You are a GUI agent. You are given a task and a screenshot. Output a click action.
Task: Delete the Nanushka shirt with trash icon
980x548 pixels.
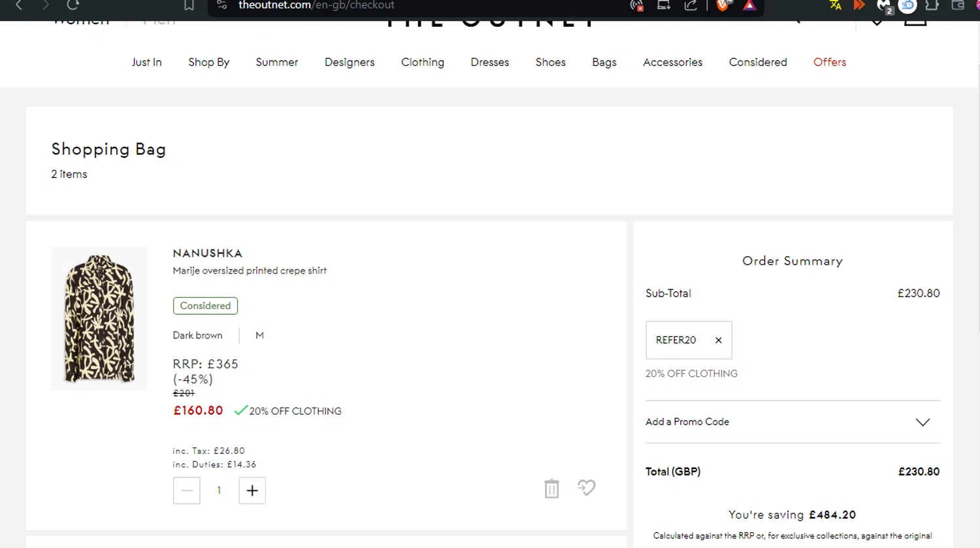click(x=551, y=489)
